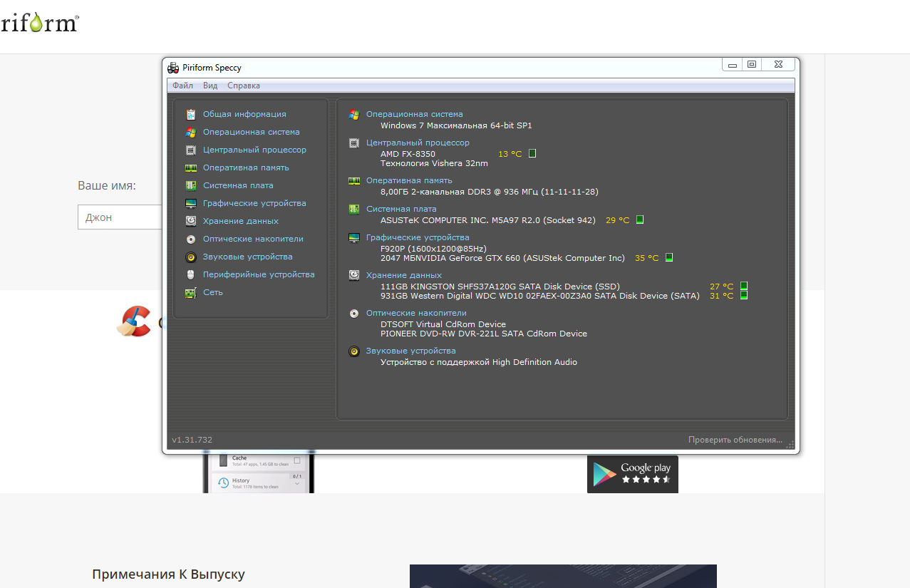
Task: Click the CPU temperature indicator beside 13 °C
Action: click(532, 153)
